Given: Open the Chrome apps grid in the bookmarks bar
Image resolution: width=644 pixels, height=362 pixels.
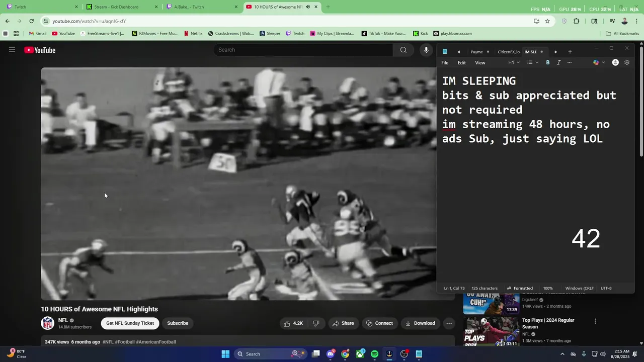Looking at the screenshot, I should [x=16, y=34].
